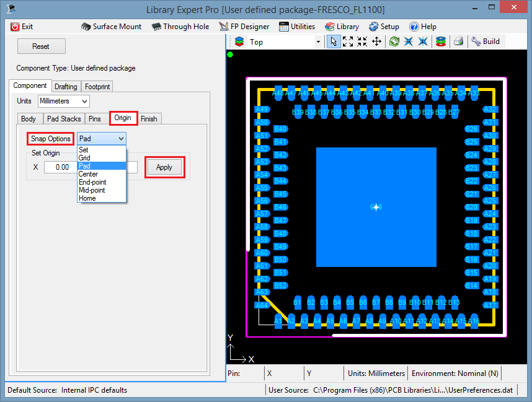This screenshot has width=532, height=402.
Task: Expand the Top layer dropdown
Action: point(318,42)
